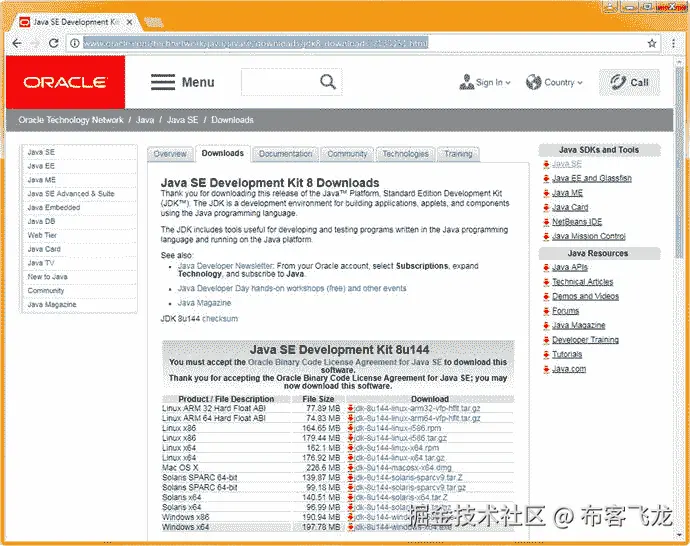Click download icon for jdk-8u144-macosx-x64.dmg

pyautogui.click(x=351, y=468)
